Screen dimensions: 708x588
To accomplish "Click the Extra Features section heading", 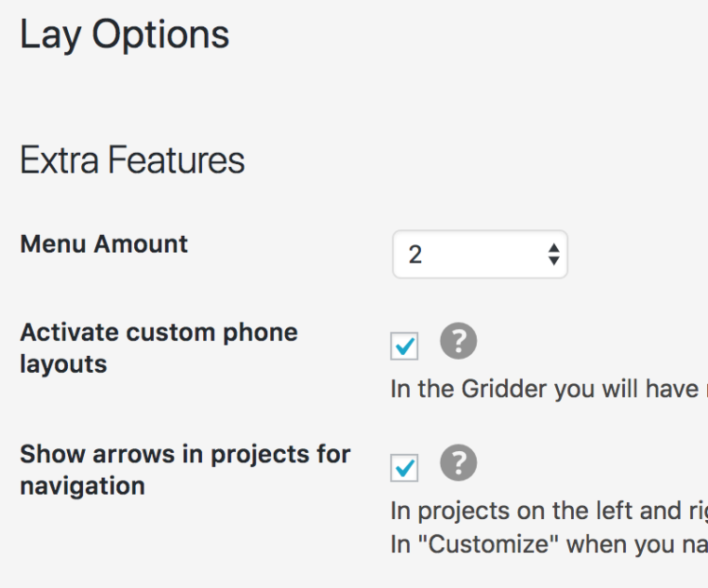I will 132,160.
